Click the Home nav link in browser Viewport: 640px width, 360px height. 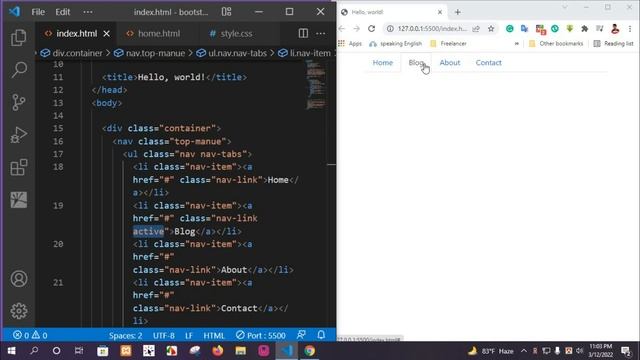[382, 63]
